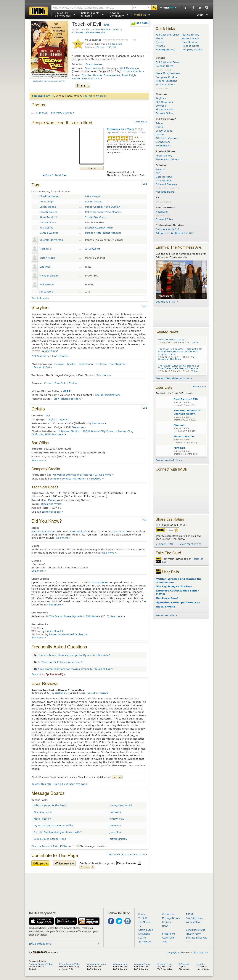The width and height of the screenshot is (238, 980).
Task: Click the Facebook icon under Follow IMDb on
Action: click(111, 921)
